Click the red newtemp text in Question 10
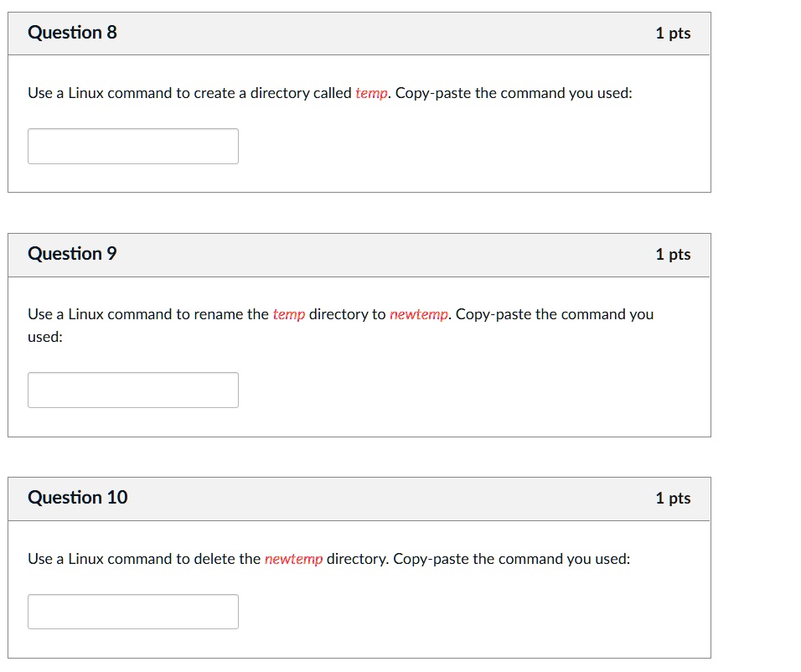Viewport: 801px width, 672px height. click(295, 558)
